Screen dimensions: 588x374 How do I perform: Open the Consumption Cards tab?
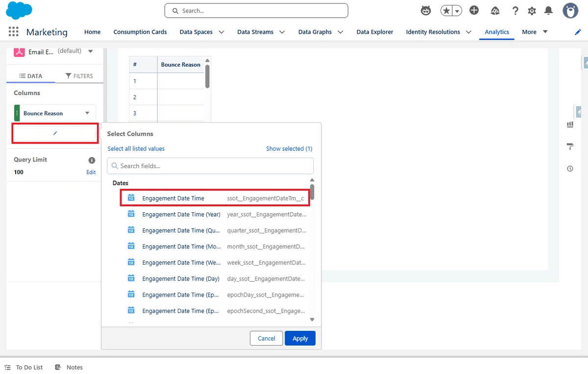(140, 32)
